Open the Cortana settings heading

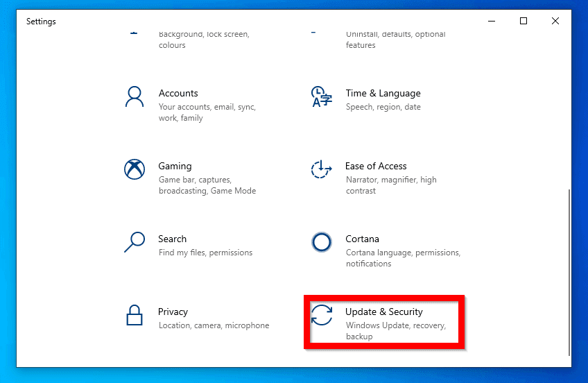point(362,239)
